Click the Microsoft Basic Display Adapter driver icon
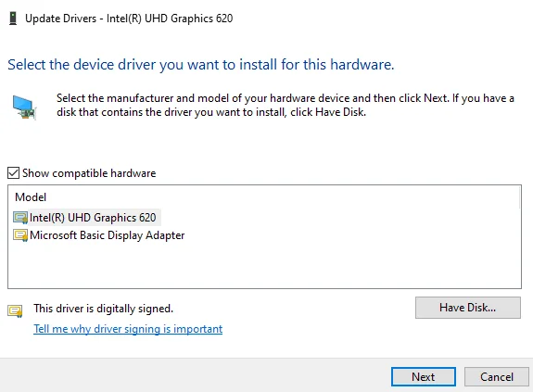The height and width of the screenshot is (392, 533). [x=20, y=235]
